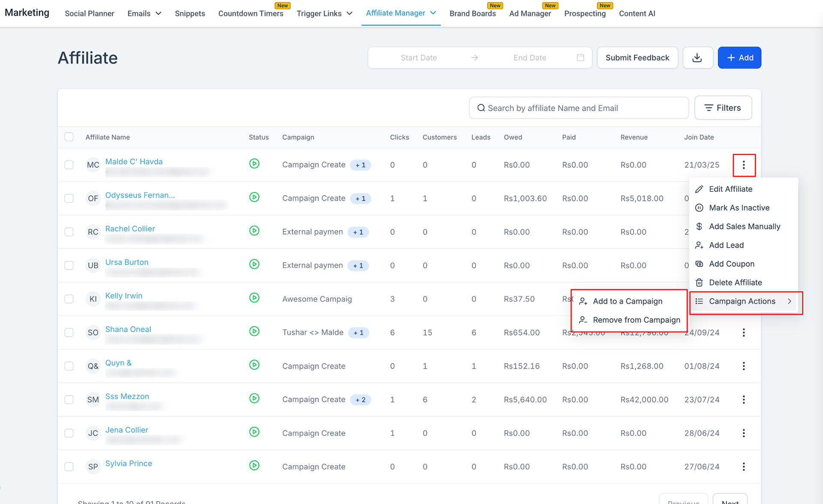Image resolution: width=823 pixels, height=504 pixels.
Task: Check the box for Rachel Collier
Action: [x=69, y=232]
